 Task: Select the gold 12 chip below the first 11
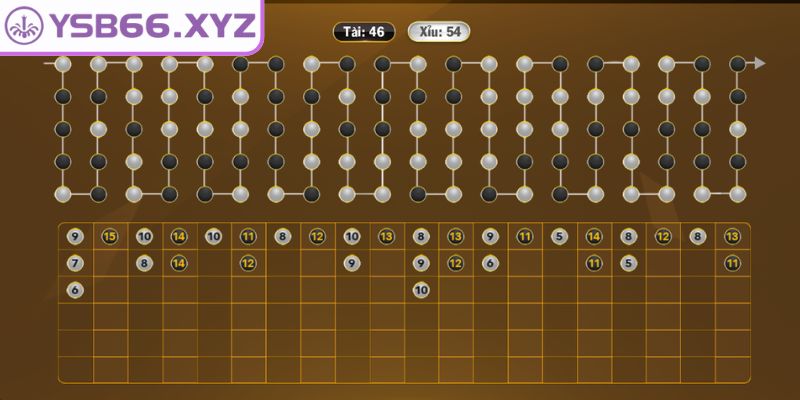(248, 263)
